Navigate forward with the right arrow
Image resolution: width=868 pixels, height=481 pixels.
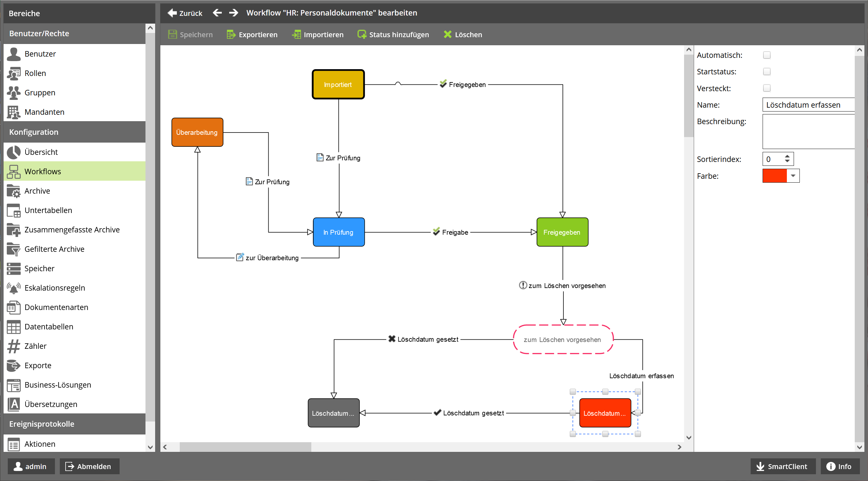point(233,13)
